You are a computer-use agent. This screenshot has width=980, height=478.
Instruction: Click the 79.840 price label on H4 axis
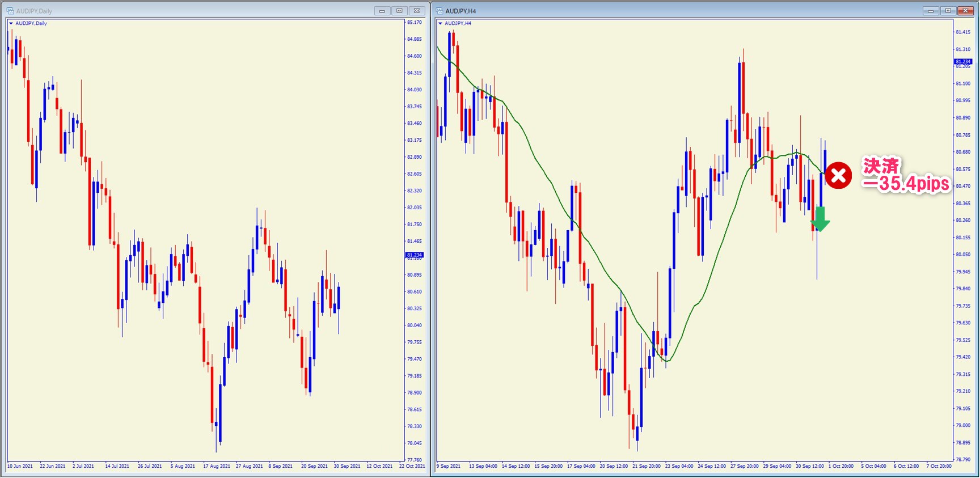963,289
